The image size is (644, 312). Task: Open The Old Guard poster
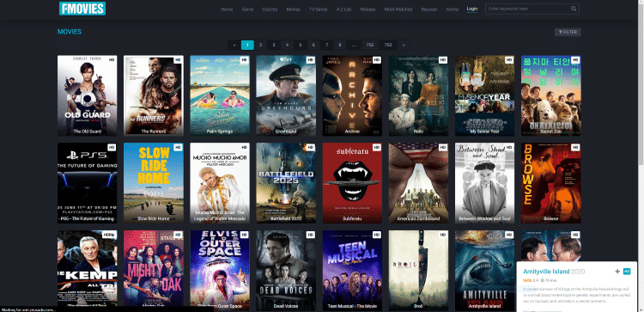click(87, 95)
